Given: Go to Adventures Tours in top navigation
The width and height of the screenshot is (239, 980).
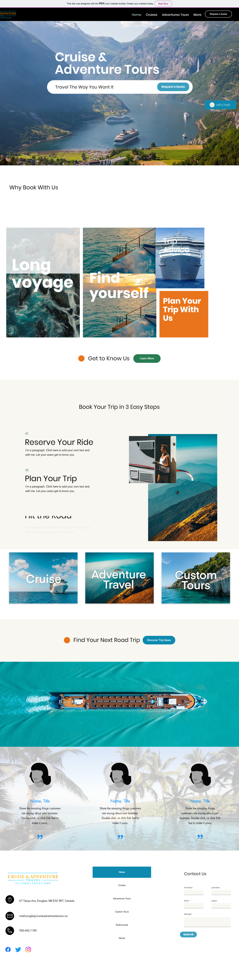Looking at the screenshot, I should (x=175, y=15).
